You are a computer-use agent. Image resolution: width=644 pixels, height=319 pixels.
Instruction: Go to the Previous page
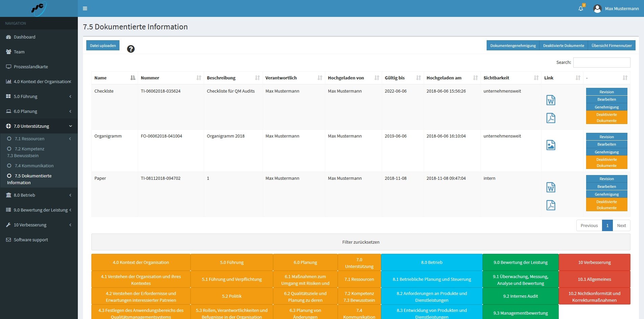589,225
